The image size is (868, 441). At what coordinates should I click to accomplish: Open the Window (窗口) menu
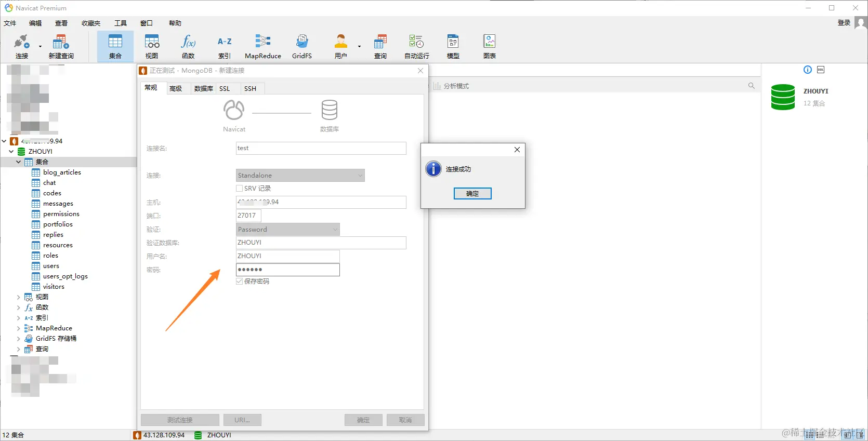click(x=147, y=23)
